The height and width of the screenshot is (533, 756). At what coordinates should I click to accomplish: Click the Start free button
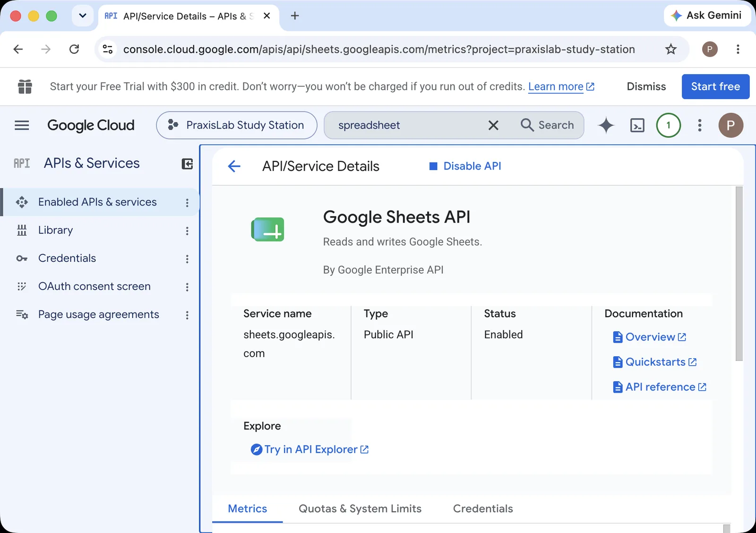click(x=715, y=86)
